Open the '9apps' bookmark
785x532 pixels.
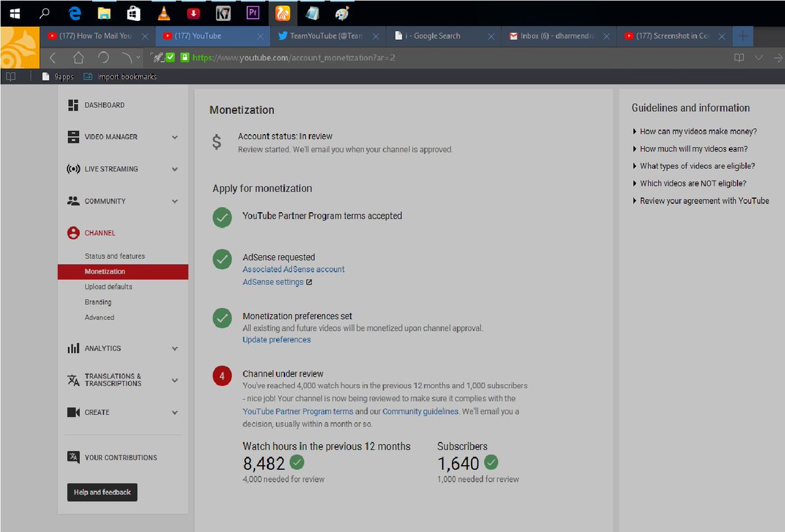point(58,77)
